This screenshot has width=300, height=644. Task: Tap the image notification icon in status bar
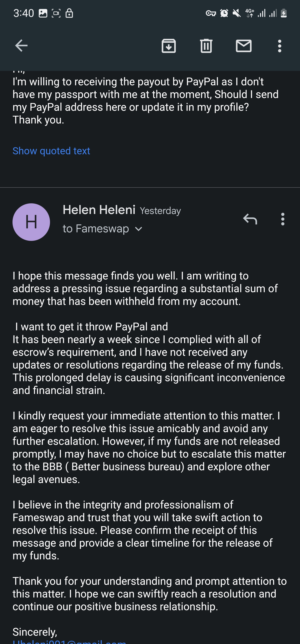tap(43, 13)
